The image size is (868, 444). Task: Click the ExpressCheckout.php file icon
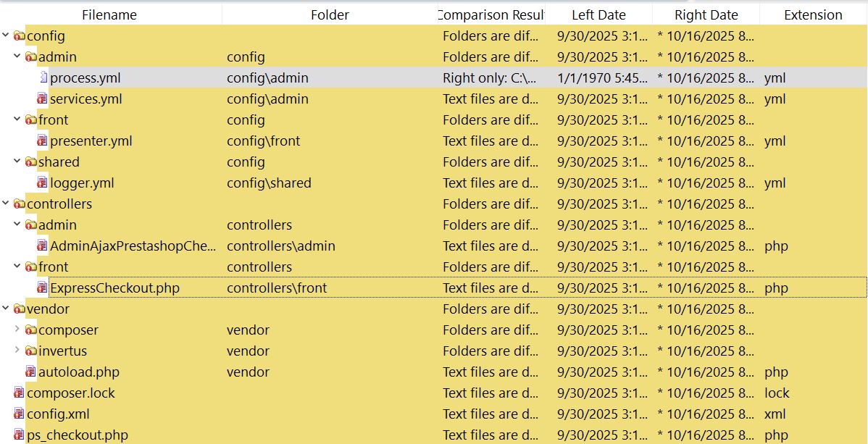(43, 288)
